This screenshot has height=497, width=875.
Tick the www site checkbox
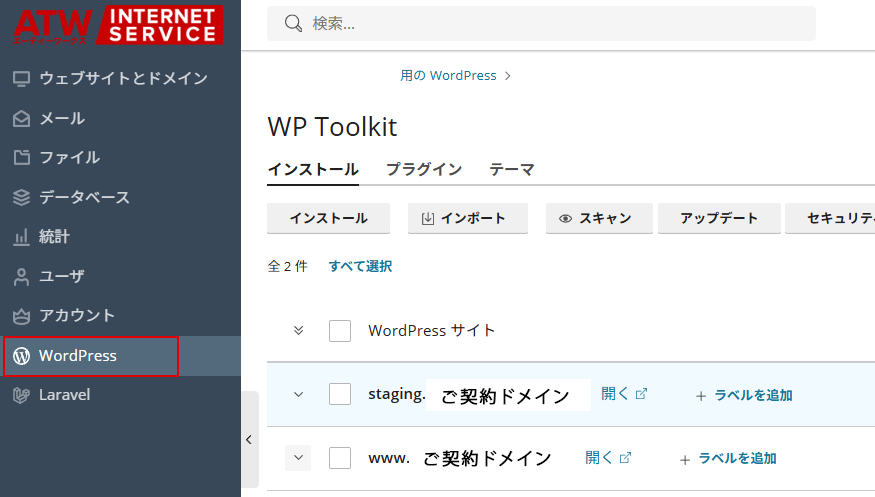[340, 458]
